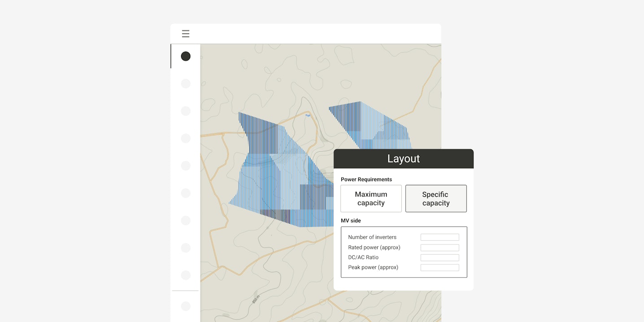Screen dimensions: 644x322
Task: Click the sidebar circle below the divider
Action: pyautogui.click(x=186, y=306)
